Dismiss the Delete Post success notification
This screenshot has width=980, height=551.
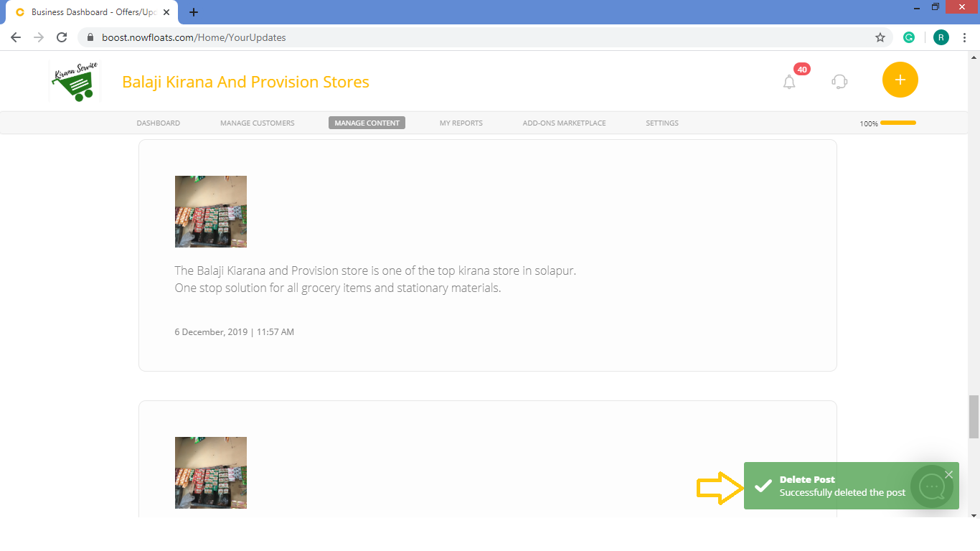(x=949, y=474)
